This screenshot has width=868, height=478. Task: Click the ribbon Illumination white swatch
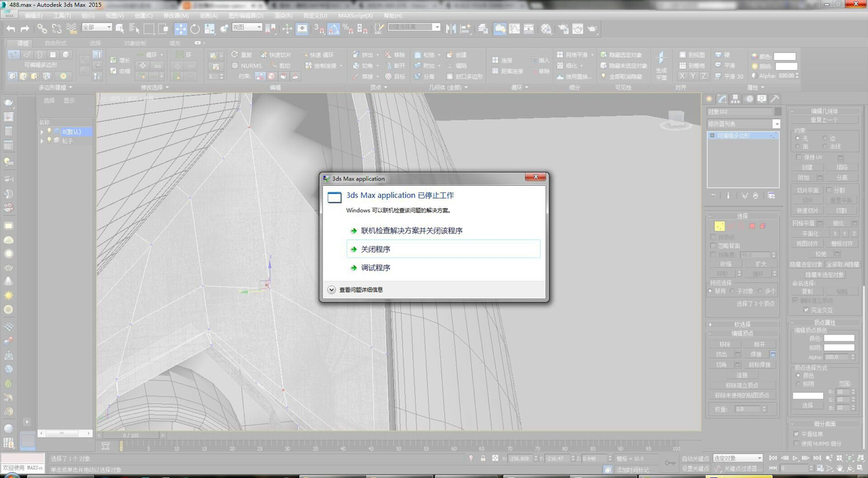(x=786, y=67)
